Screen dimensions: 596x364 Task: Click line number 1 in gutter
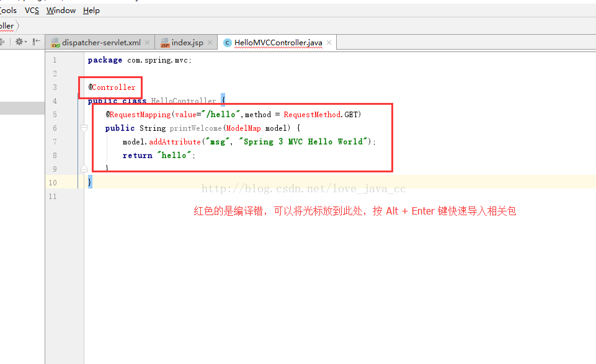click(x=55, y=60)
